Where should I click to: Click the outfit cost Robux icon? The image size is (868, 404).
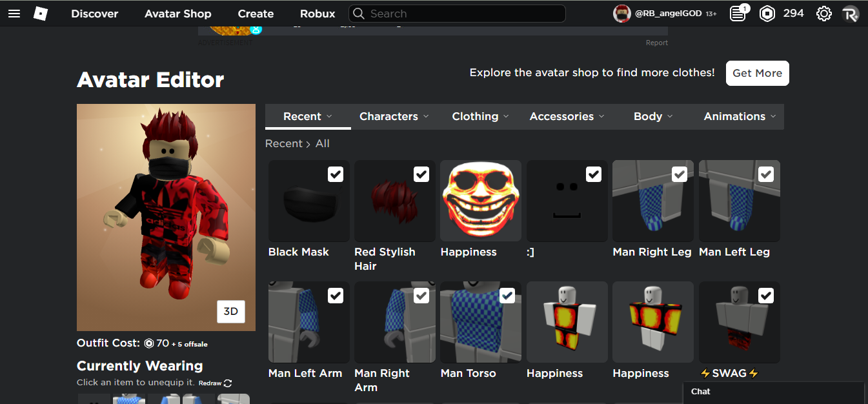point(148,343)
